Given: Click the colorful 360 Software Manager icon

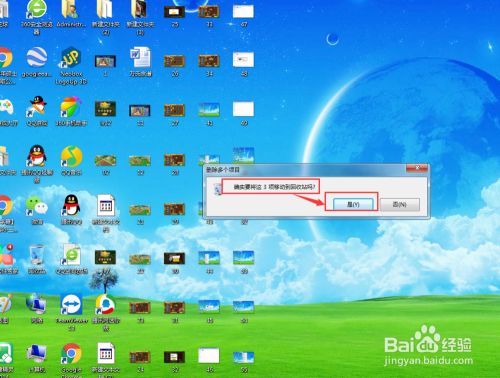Looking at the screenshot, I should click(x=71, y=111).
